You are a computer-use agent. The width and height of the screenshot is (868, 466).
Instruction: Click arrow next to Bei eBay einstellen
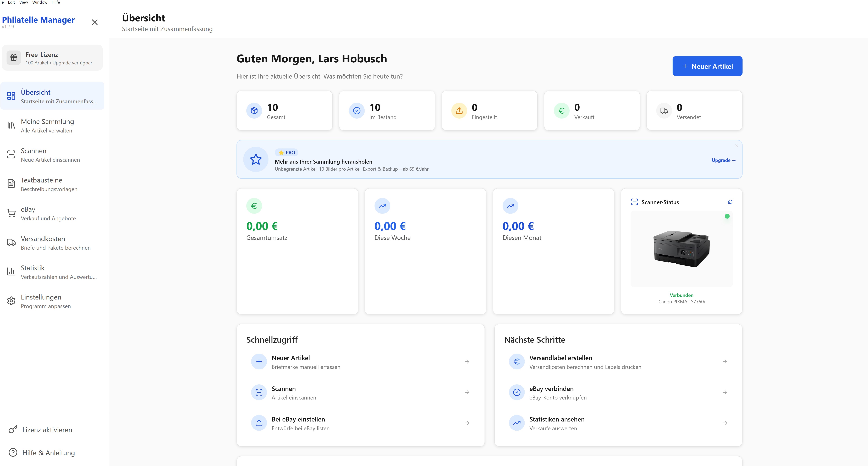click(x=467, y=423)
